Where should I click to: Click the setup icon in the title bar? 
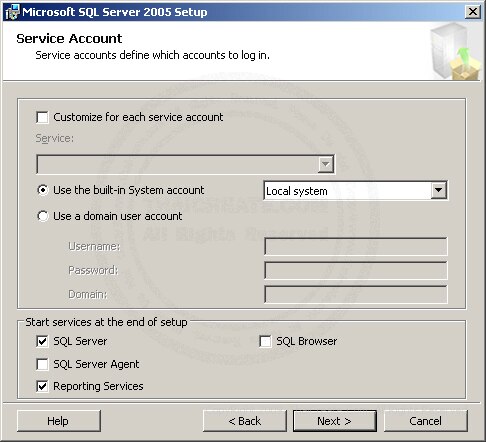[12, 12]
